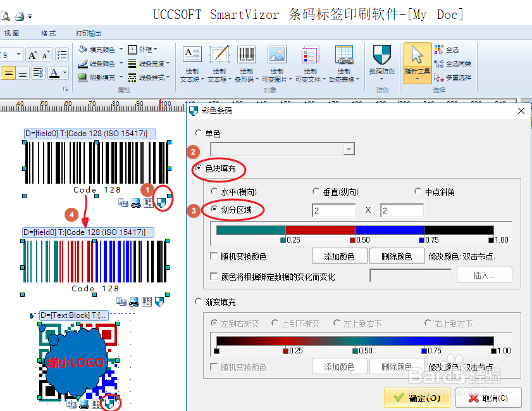Expand the 填充颜色 dropdown arrow
The image size is (532, 411).
pos(121,49)
